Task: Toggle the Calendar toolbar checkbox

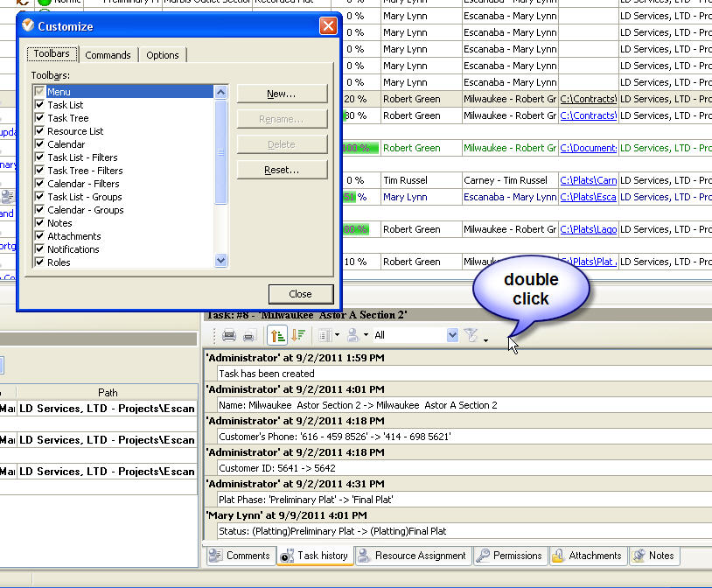Action: click(39, 144)
